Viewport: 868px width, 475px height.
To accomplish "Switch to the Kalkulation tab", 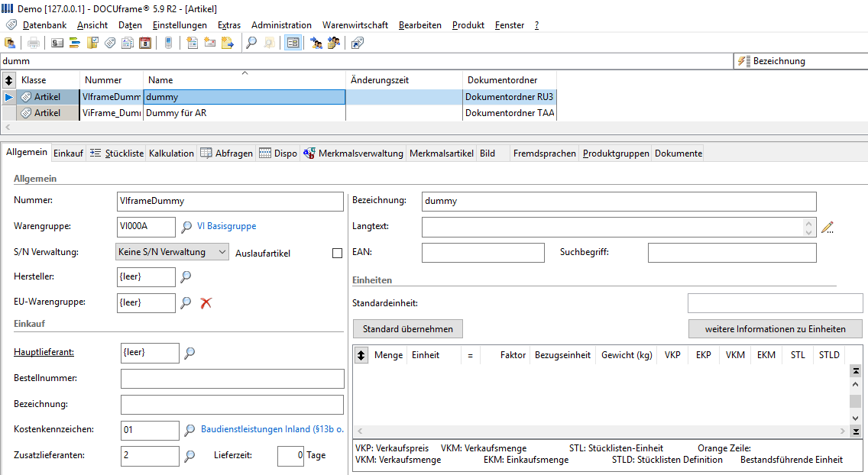I will point(171,153).
